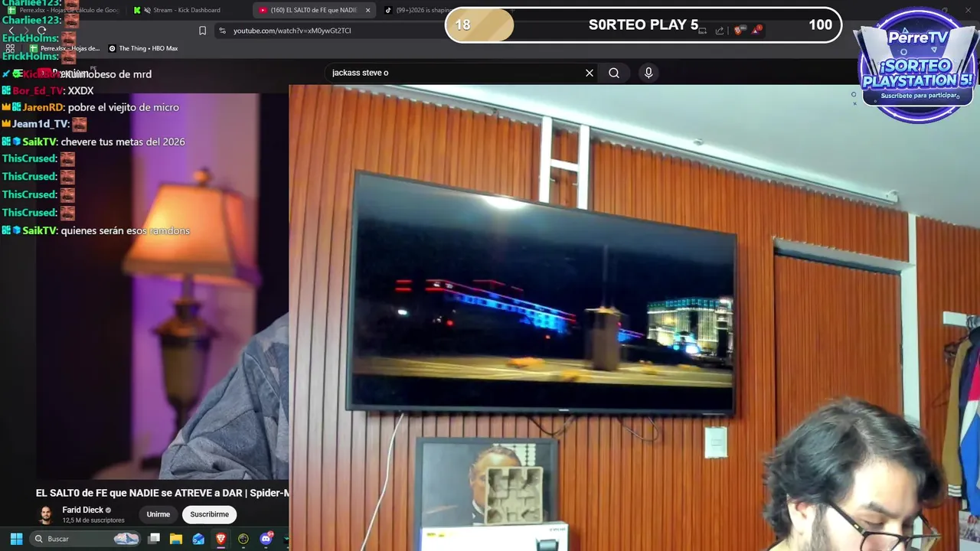
Task: Click the Jeam1d_TV username in chat
Action: [41, 124]
